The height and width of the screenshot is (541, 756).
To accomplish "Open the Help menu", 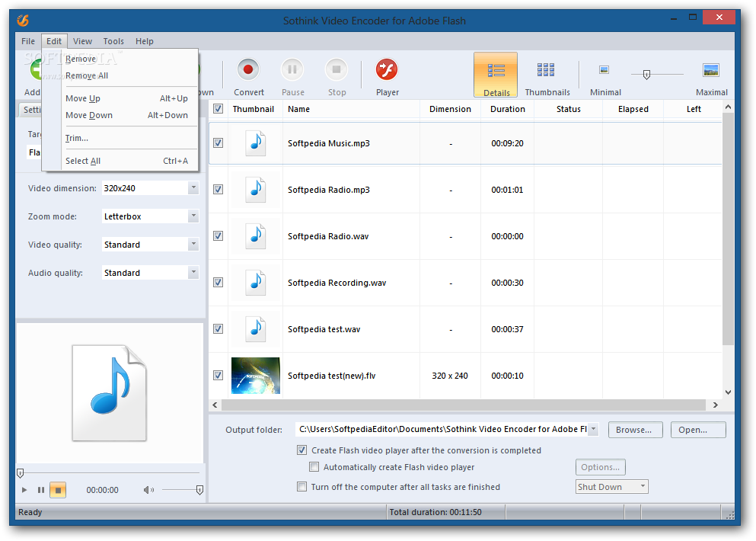I will [x=144, y=41].
